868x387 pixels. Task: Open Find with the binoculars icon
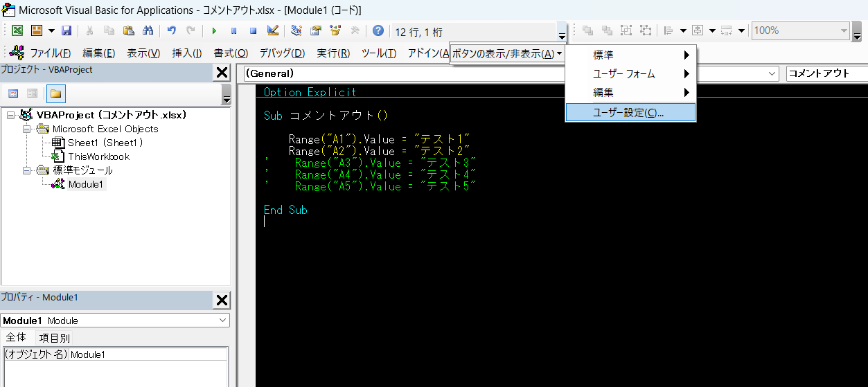(x=148, y=30)
